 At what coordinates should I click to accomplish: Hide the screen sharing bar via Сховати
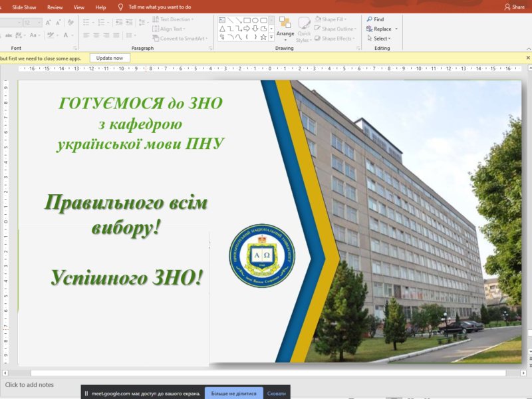277,393
